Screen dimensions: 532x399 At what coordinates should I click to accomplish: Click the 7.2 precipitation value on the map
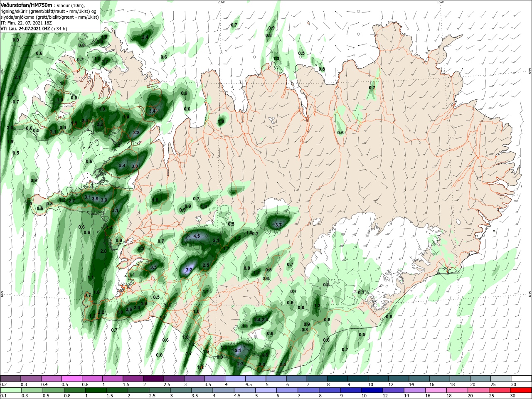[x=189, y=270]
